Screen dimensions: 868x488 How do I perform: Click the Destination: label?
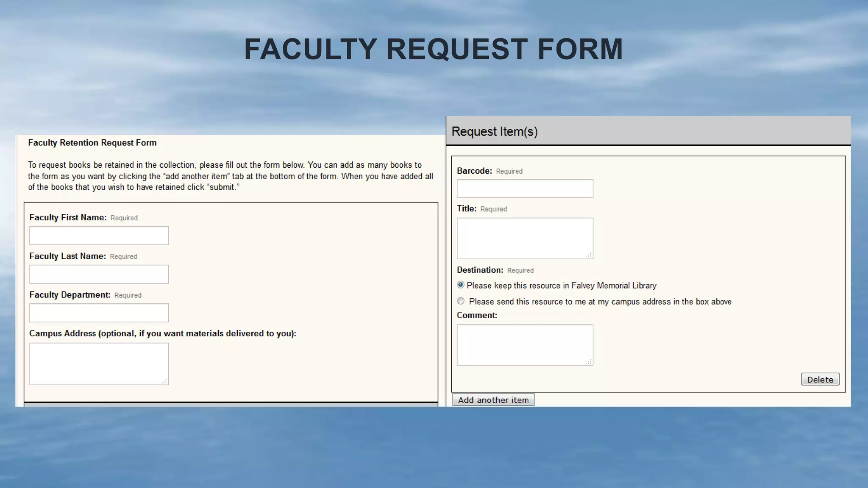tap(480, 270)
